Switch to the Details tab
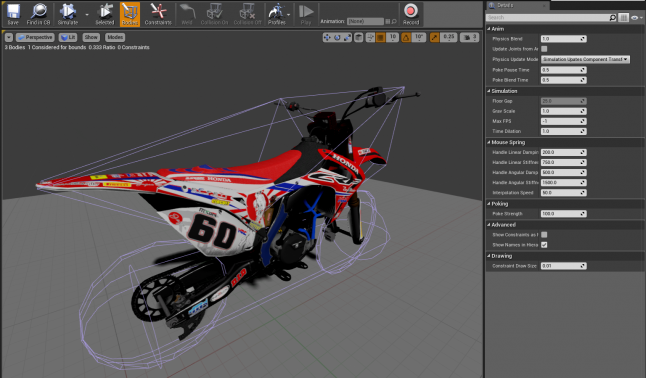This screenshot has height=378, width=646. [x=505, y=5]
